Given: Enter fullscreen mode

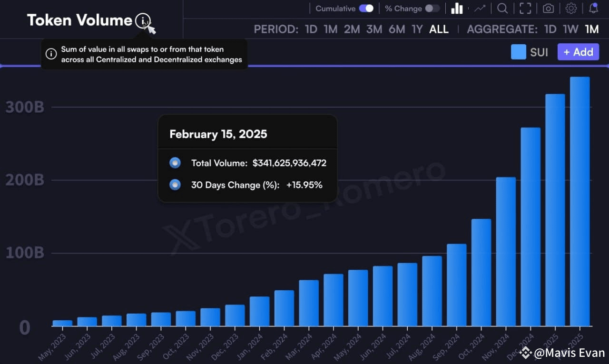Looking at the screenshot, I should click(x=525, y=8).
